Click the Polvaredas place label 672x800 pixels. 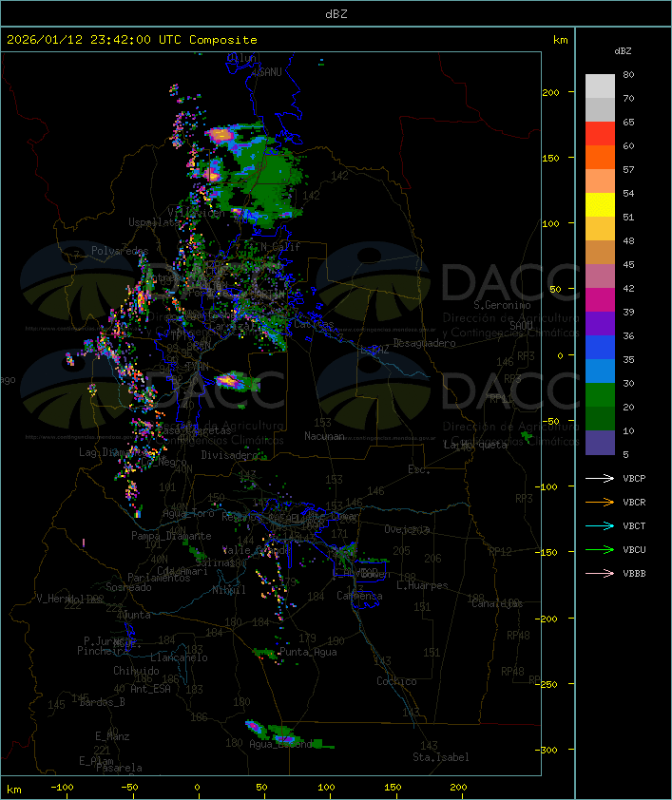coord(120,251)
